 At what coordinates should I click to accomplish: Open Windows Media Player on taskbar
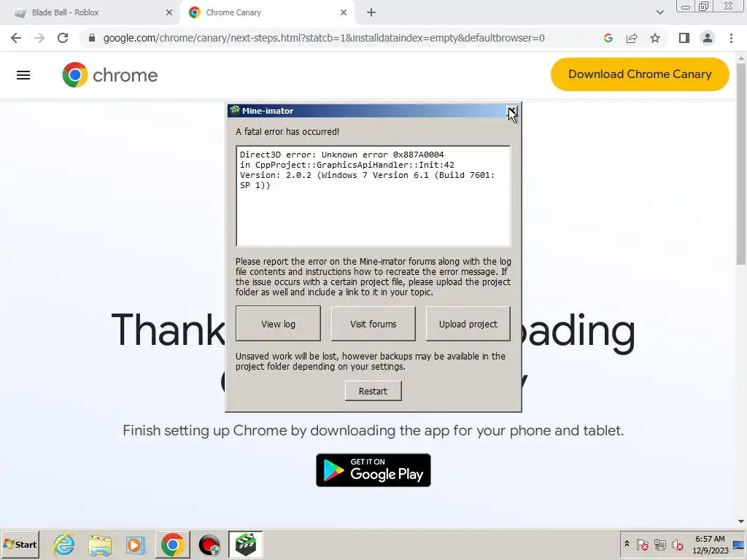click(x=136, y=544)
